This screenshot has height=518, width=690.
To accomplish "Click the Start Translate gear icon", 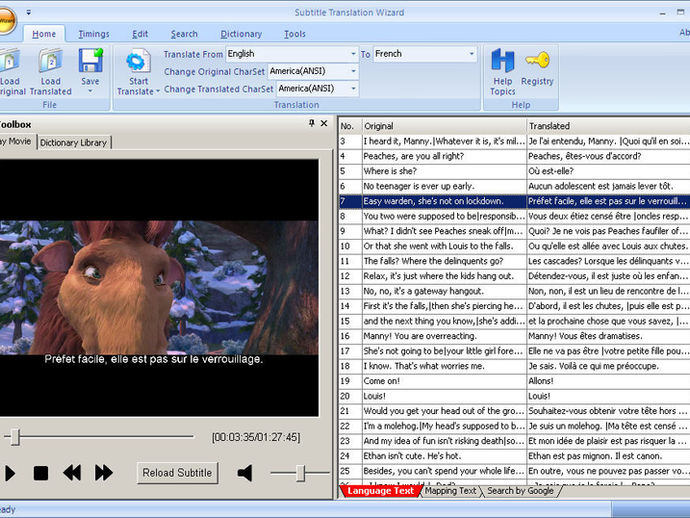I will coord(138,61).
